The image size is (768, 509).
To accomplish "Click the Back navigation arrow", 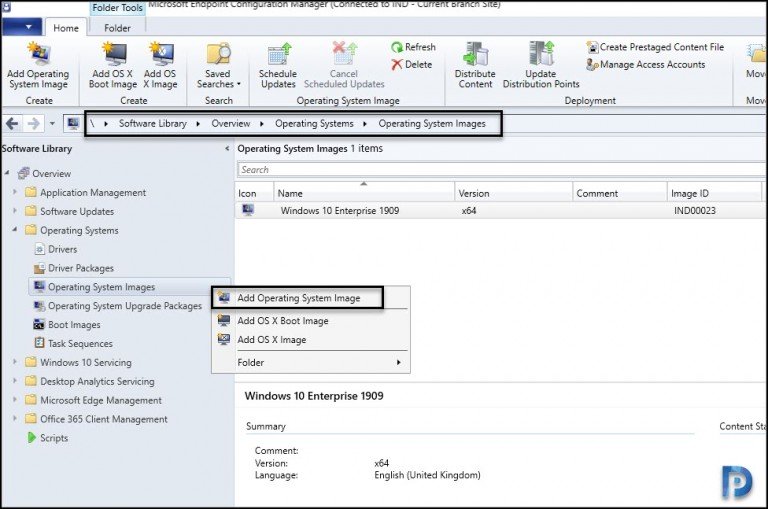I will pyautogui.click(x=12, y=123).
